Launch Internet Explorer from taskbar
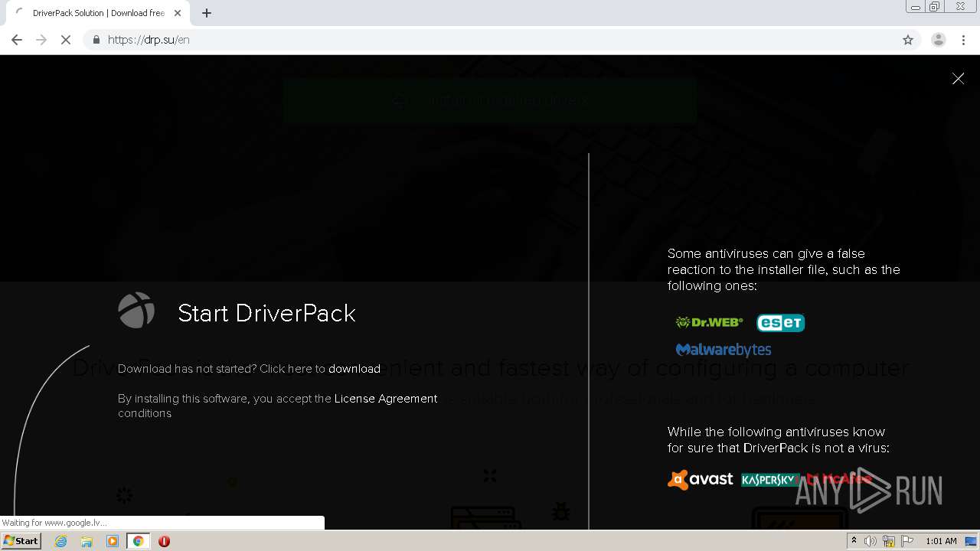 [61, 541]
